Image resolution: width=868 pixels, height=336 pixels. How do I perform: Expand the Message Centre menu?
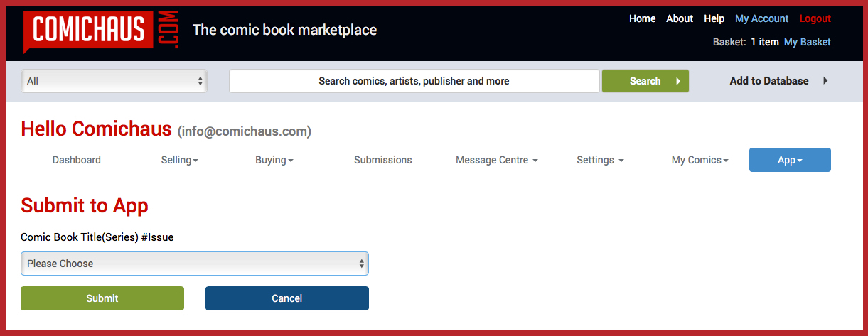(x=496, y=160)
